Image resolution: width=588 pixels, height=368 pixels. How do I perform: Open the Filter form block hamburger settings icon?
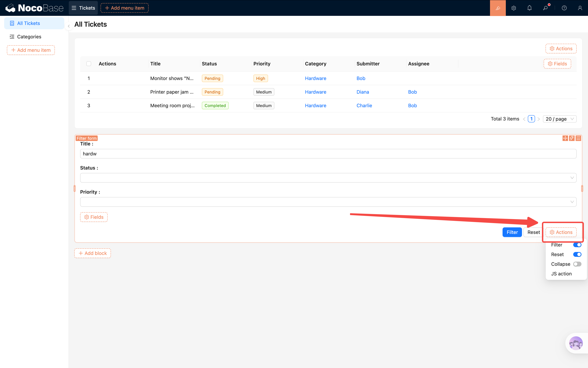tap(578, 138)
